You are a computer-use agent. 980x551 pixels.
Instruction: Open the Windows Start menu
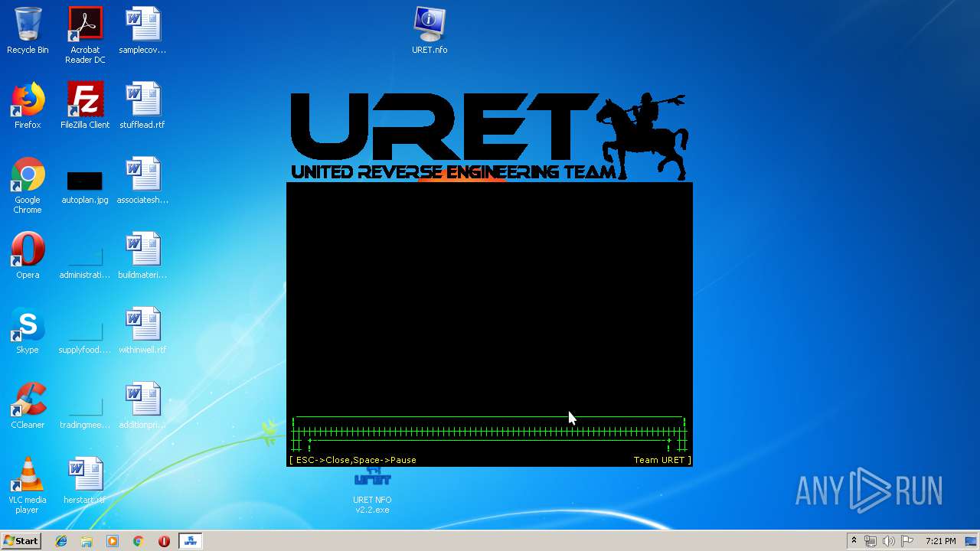coord(21,541)
